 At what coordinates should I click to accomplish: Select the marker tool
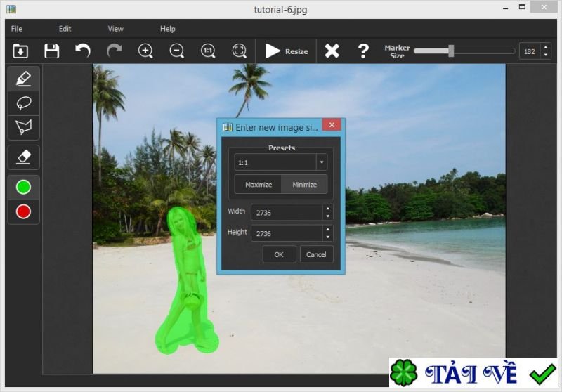23,78
